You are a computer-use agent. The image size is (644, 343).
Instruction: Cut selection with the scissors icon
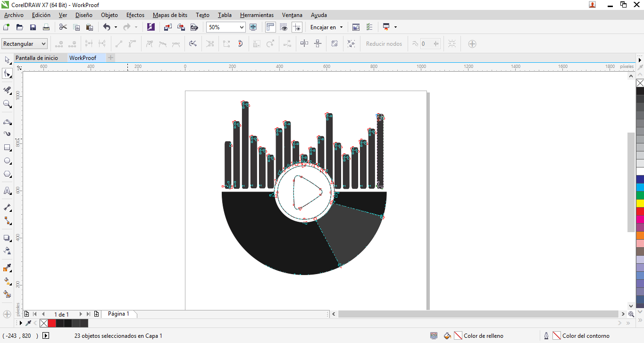point(63,27)
